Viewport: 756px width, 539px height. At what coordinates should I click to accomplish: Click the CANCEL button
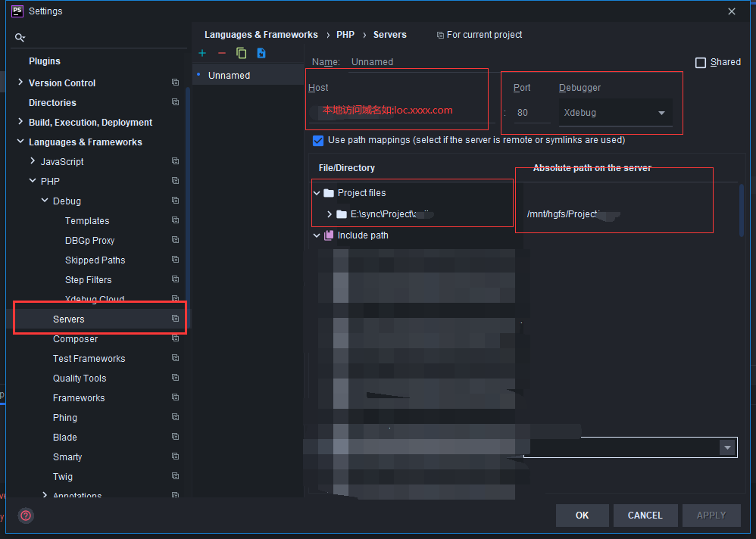[645, 516]
